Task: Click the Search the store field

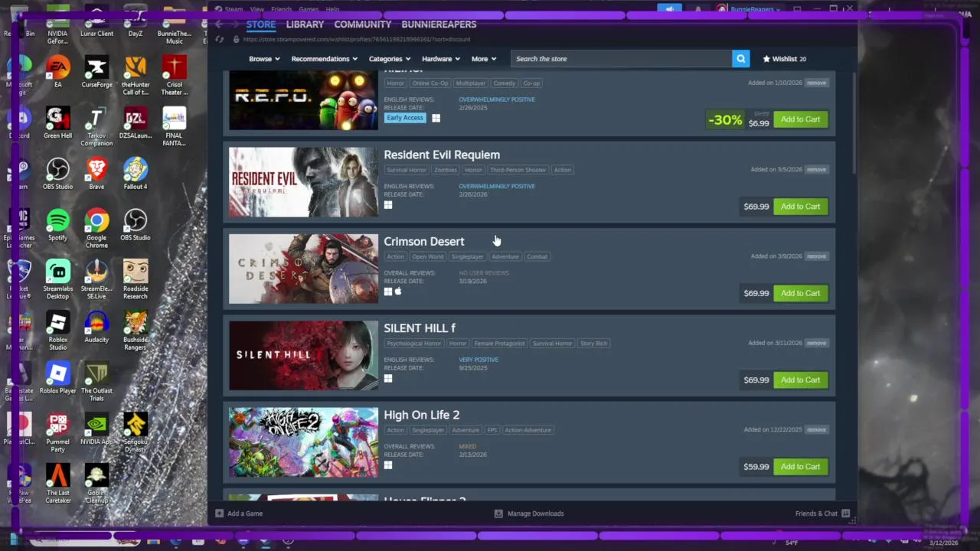Action: pos(622,59)
